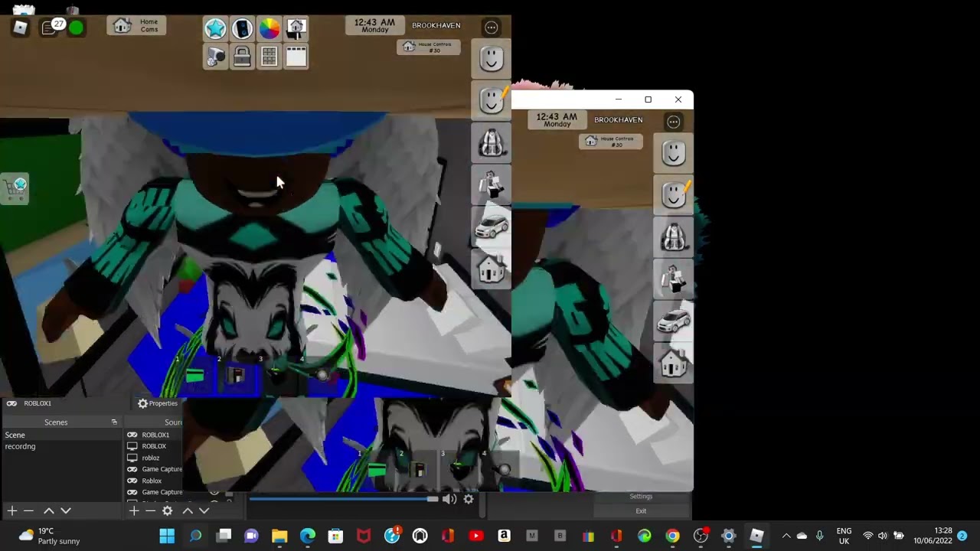Select the smiley avatar face in main game sidebar
This screenshot has width=980, height=551.
[x=492, y=58]
